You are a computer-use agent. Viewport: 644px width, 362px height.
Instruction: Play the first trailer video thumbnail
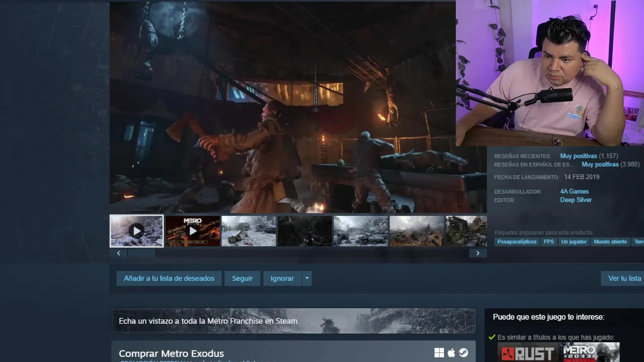pyautogui.click(x=137, y=231)
